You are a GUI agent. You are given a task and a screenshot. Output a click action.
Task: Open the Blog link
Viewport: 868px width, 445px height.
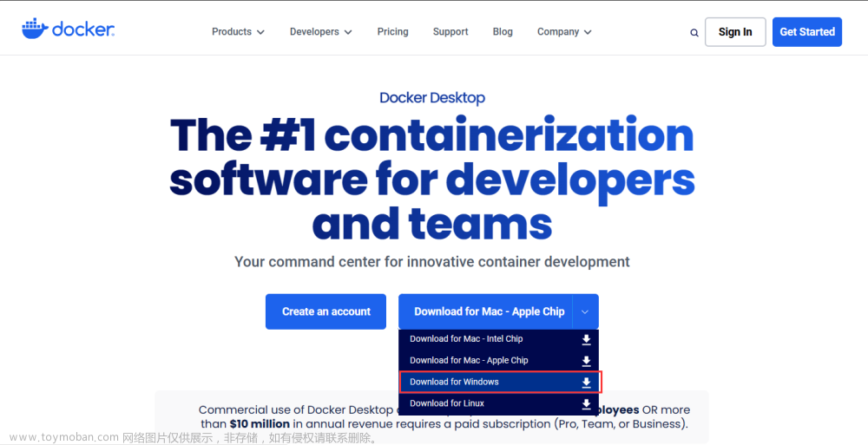[503, 31]
